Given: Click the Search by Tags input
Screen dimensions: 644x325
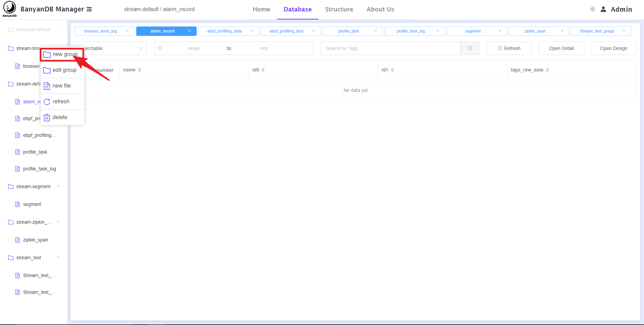Looking at the screenshot, I should pos(390,48).
